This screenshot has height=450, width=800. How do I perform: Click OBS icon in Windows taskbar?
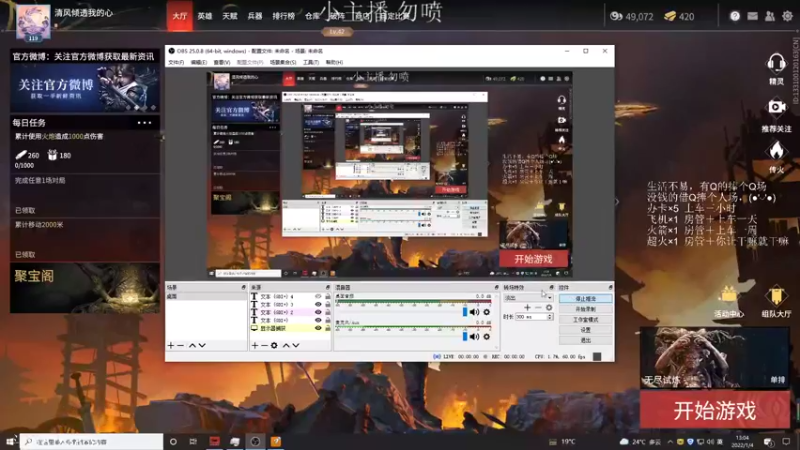[x=255, y=442]
